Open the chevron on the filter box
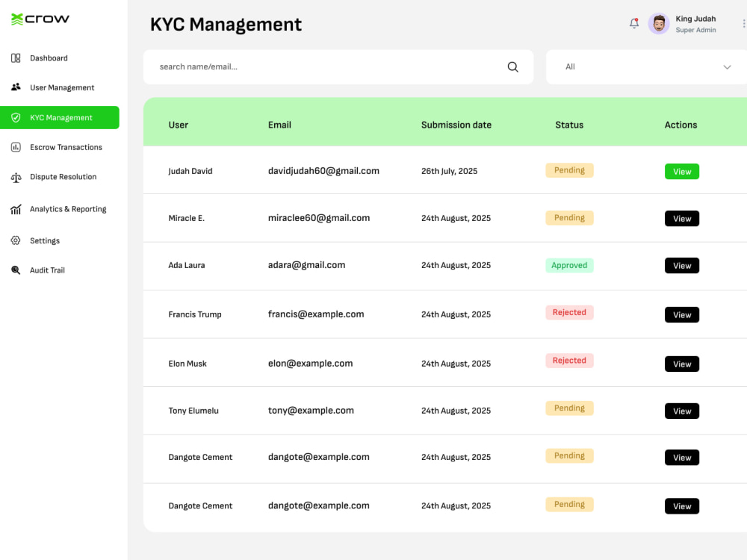Image resolution: width=747 pixels, height=560 pixels. pos(727,67)
